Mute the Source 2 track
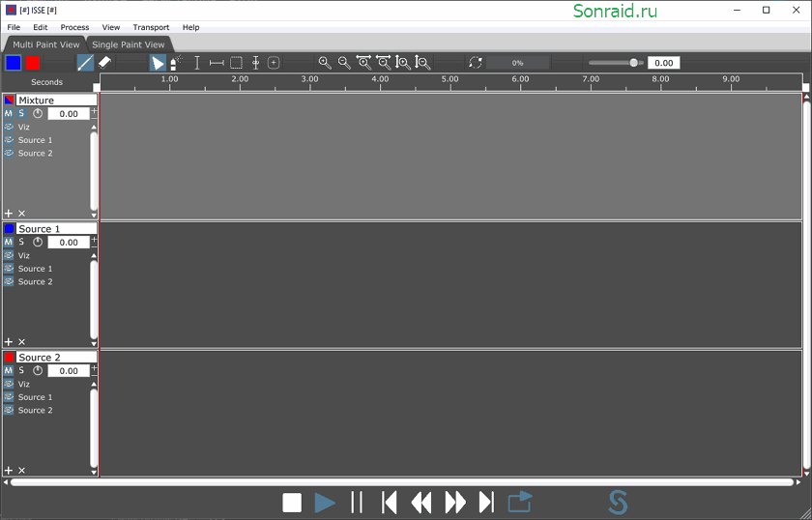 pos(9,370)
